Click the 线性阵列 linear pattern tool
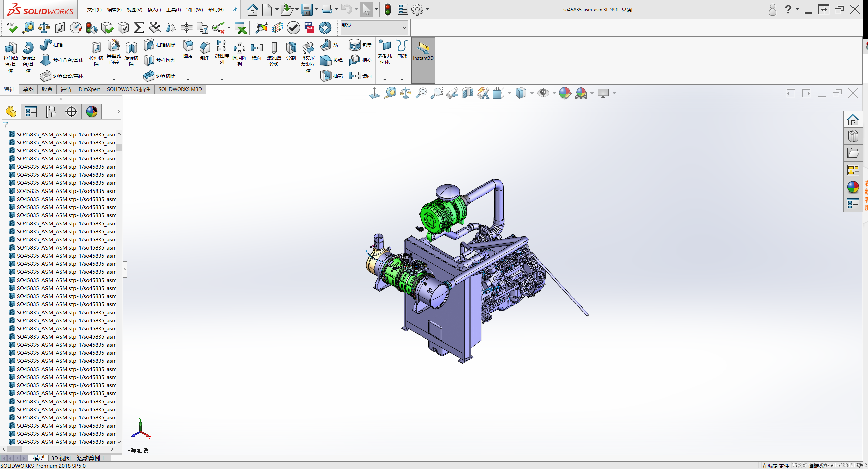This screenshot has width=868, height=469. (x=222, y=52)
